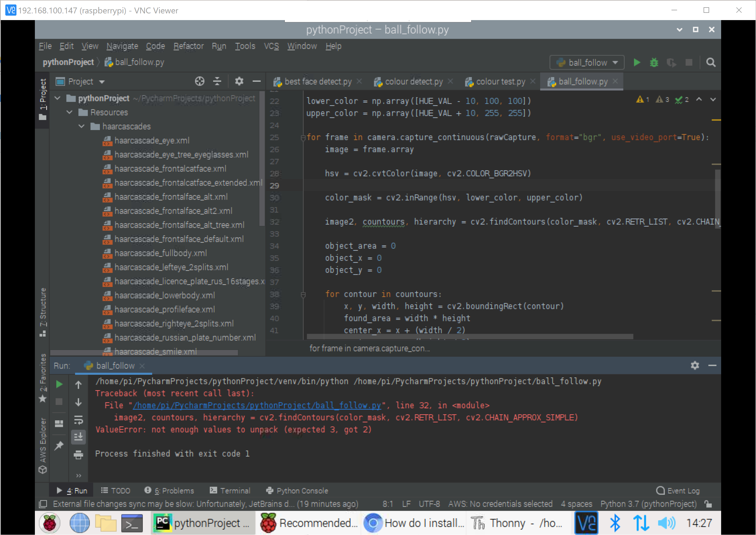Viewport: 756px width, 535px height.
Task: Open the Refactor menu
Action: pyautogui.click(x=188, y=46)
